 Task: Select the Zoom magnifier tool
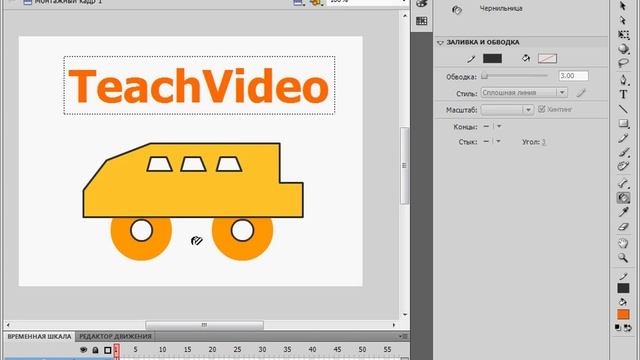623,258
